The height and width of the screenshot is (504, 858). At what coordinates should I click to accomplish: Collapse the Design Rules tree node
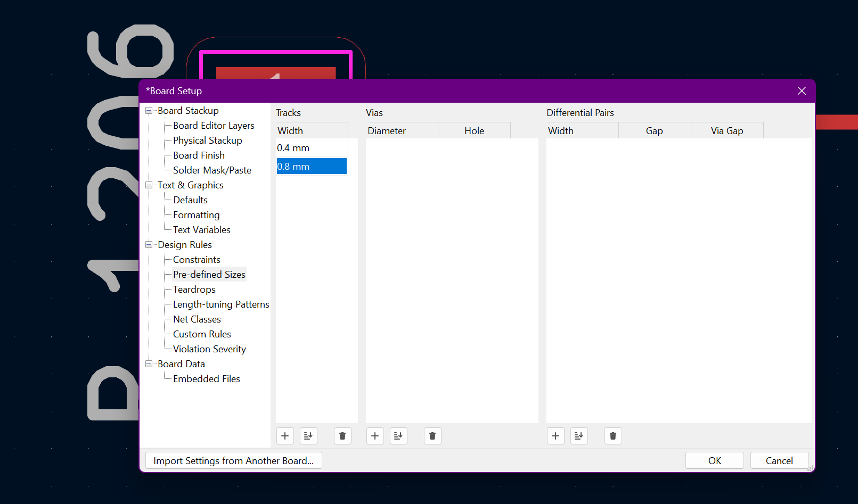pos(149,245)
